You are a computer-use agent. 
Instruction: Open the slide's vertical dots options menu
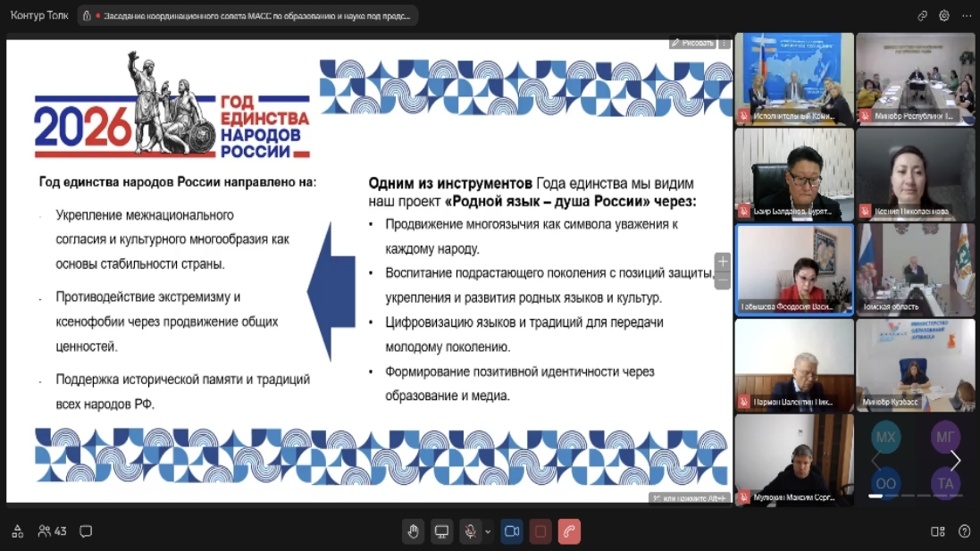point(725,43)
